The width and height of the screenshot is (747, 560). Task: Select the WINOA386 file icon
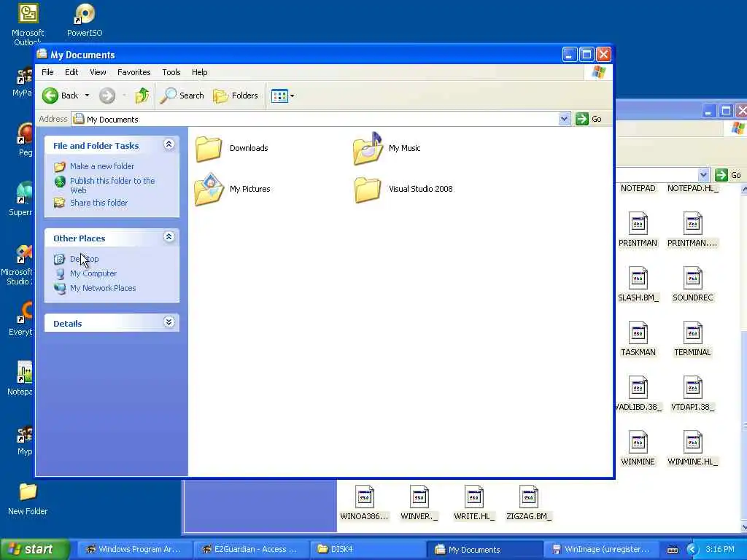tap(365, 497)
